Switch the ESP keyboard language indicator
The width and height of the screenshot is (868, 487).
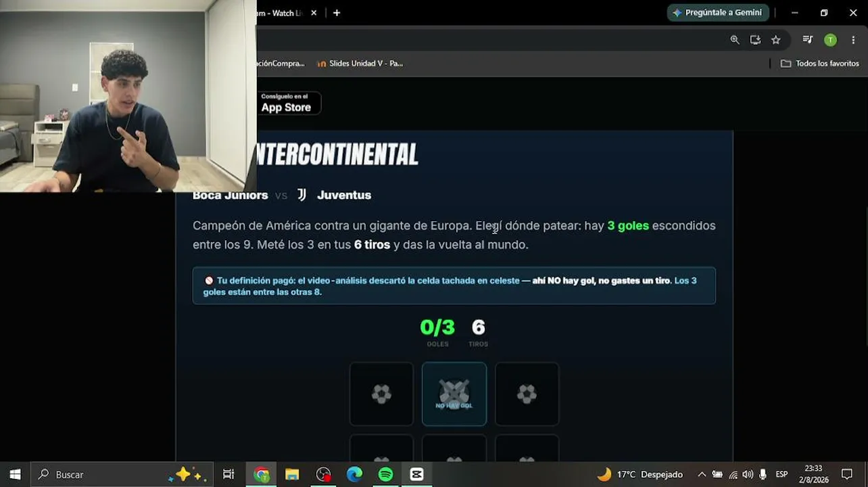(x=782, y=475)
